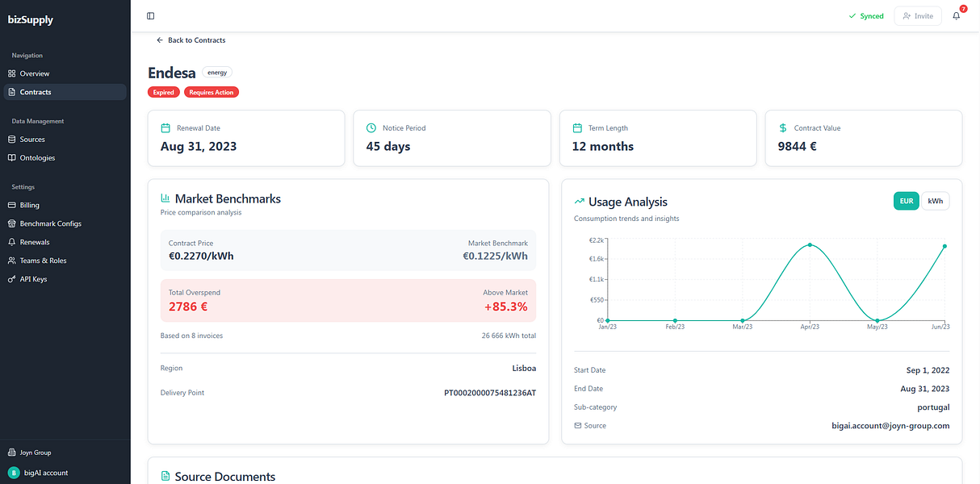Click the Aug 31, 2023 renewal date
This screenshot has height=484, width=980.
click(199, 147)
